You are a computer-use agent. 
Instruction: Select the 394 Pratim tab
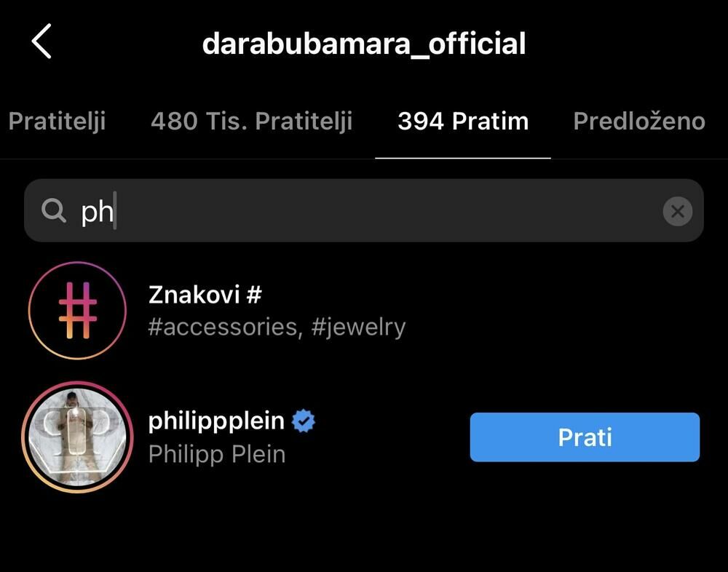463,122
